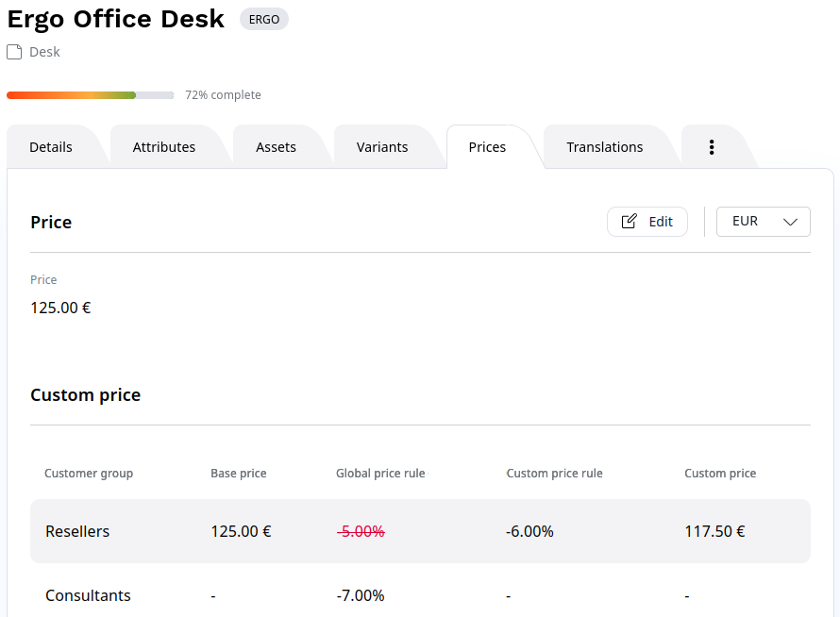
Task: Open the three-dot more tabs menu
Action: [712, 147]
